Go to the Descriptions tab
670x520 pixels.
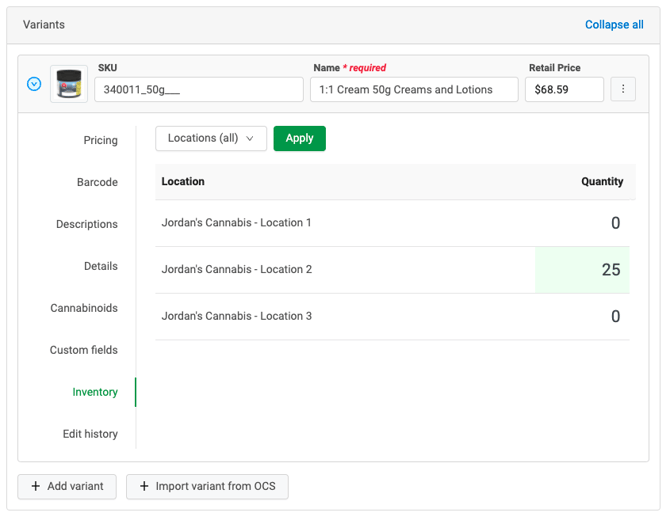coord(87,224)
